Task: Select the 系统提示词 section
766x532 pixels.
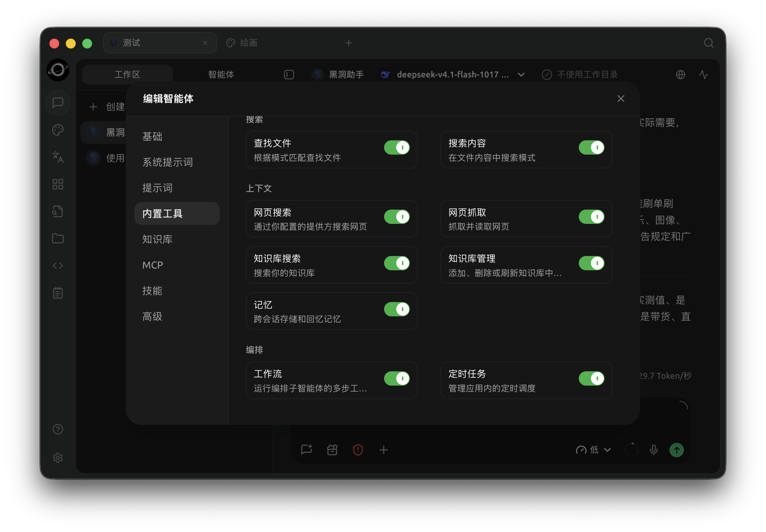Action: coord(177,162)
